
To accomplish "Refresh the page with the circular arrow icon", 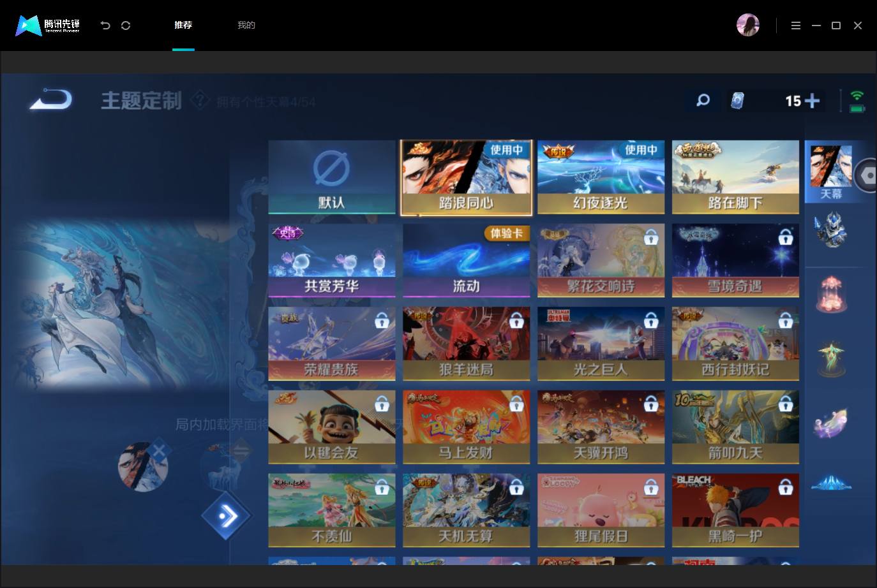I will tap(126, 26).
